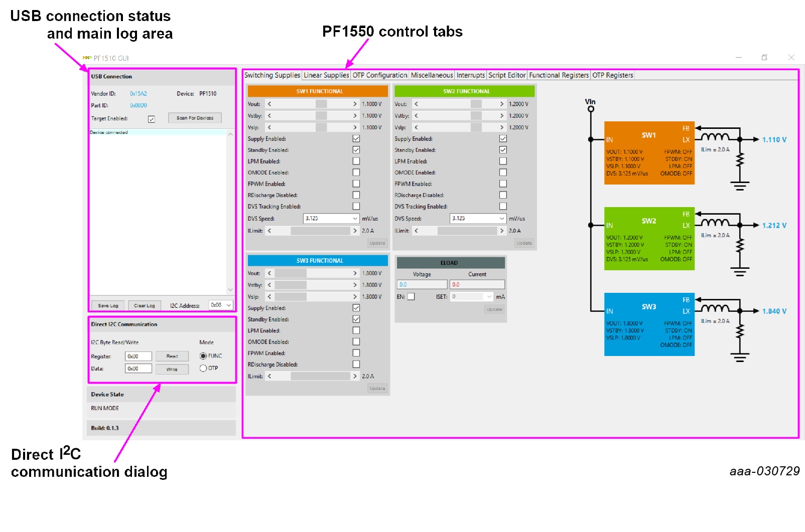Expand the ELOAD ISET dropdown
Viewport: 805px width, 532px height.
coord(489,297)
